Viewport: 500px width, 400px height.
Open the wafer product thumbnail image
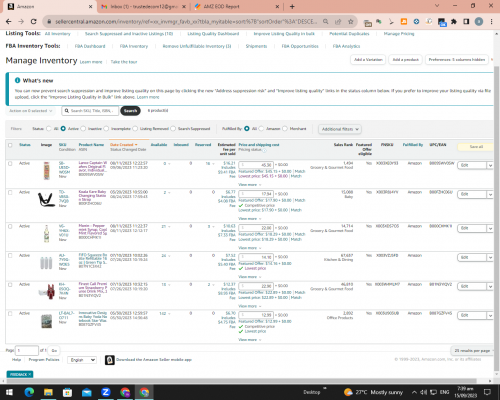coord(46,171)
